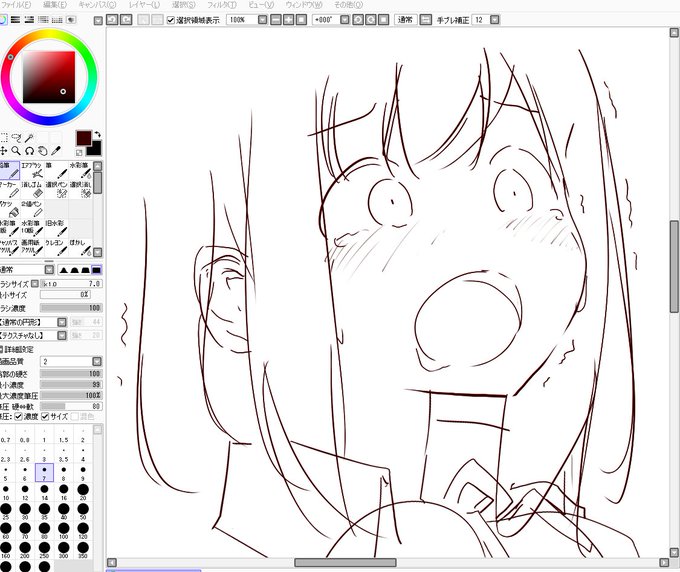This screenshot has width=680, height=572.
Task: Select the flat rectangular brush edge shape
Action: pyautogui.click(x=96, y=270)
